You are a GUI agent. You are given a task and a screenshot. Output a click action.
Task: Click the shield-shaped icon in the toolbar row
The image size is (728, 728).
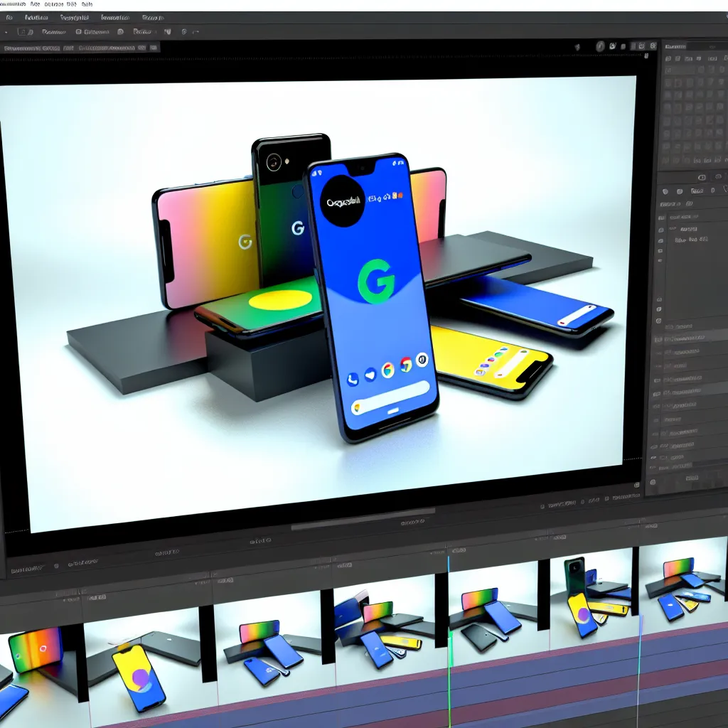[x=168, y=31]
